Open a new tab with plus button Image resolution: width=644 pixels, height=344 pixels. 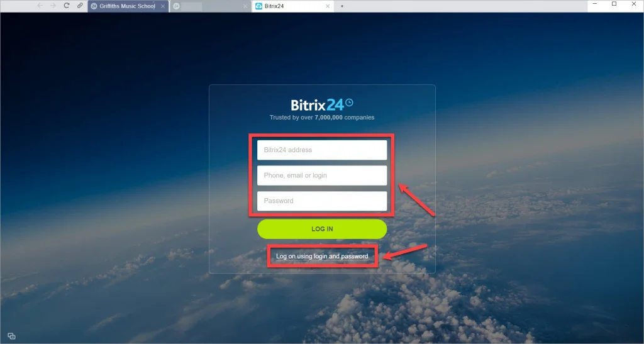tap(341, 6)
